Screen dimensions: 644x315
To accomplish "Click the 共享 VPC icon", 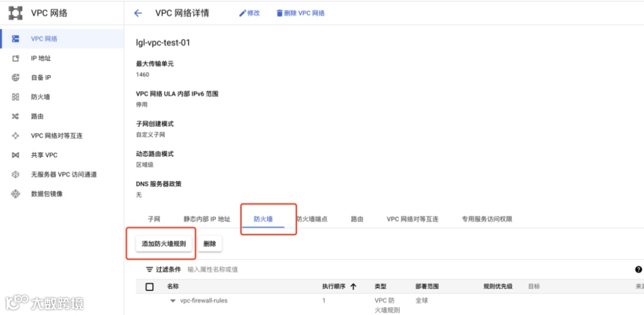I will 15,155.
